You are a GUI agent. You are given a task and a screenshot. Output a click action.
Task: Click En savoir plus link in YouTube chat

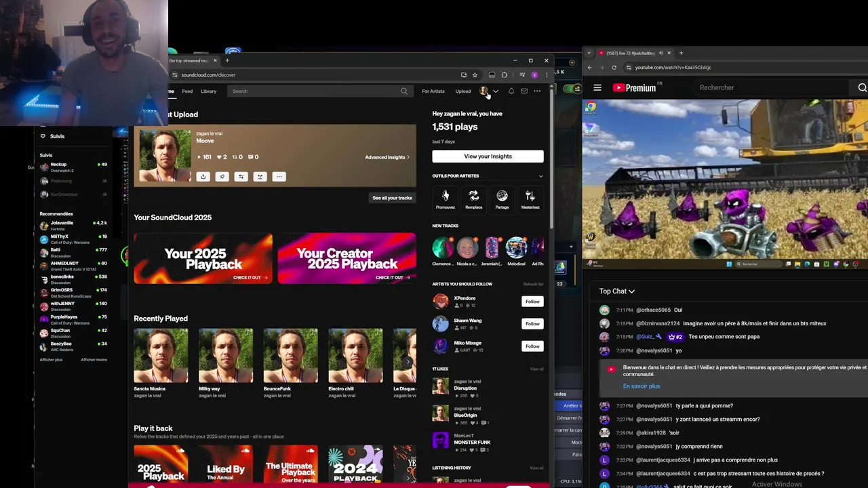tap(642, 386)
